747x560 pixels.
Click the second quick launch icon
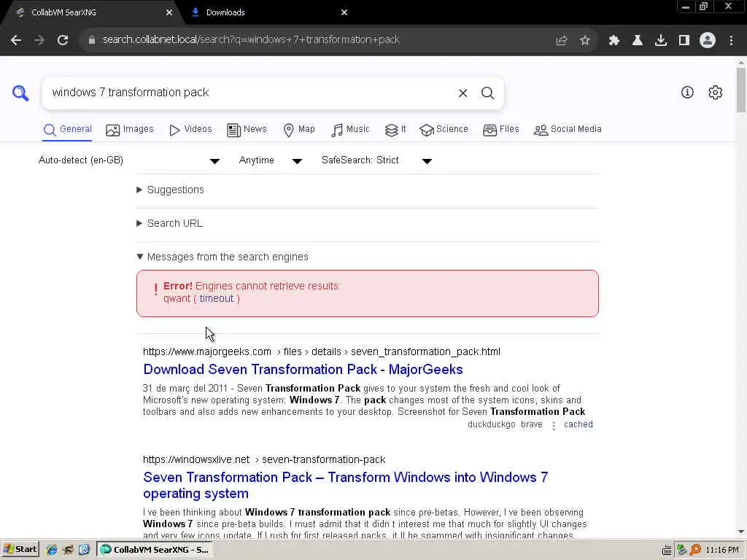pos(68,550)
